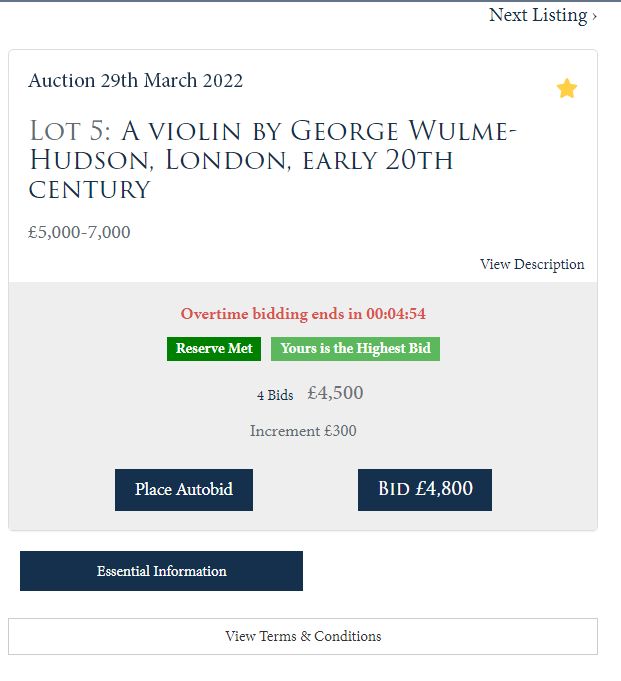Click the Increment £300 text
The width and height of the screenshot is (621, 681).
[303, 431]
